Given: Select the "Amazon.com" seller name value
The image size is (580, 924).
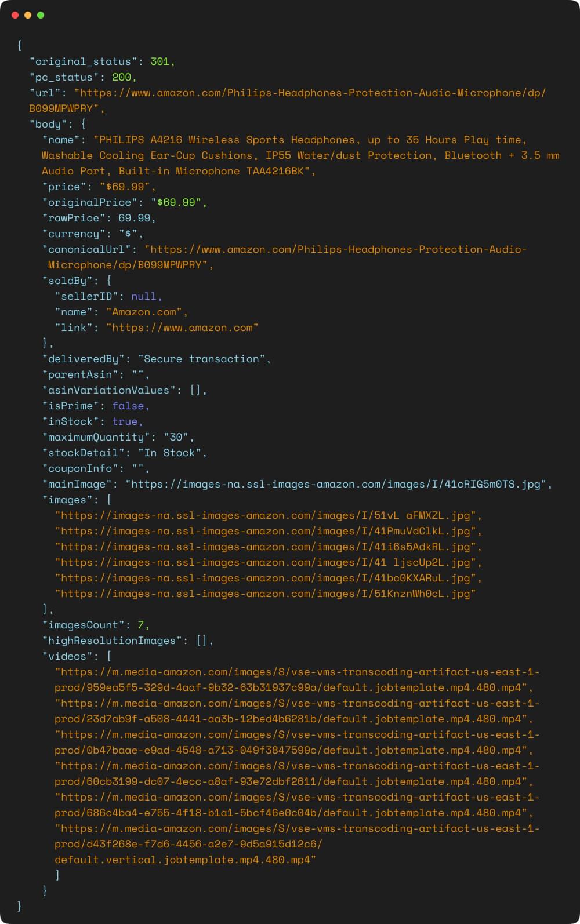Looking at the screenshot, I should (x=144, y=312).
